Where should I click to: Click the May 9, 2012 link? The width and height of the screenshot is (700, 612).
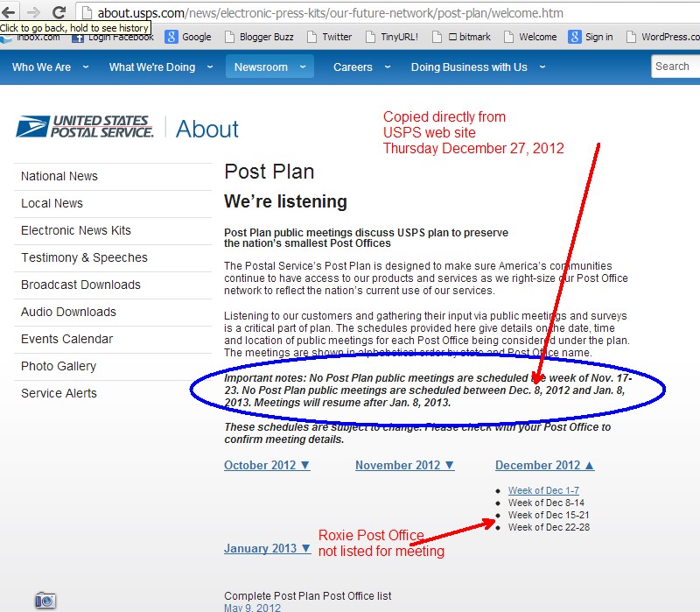[x=252, y=608]
